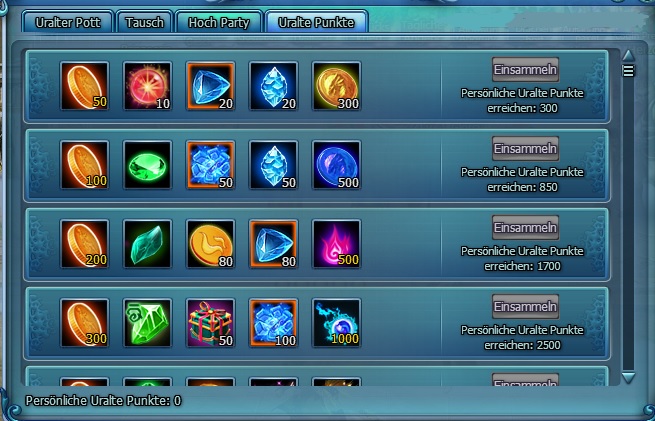The image size is (655, 421).
Task: Click the scrollbar up arrow
Action: [628, 55]
